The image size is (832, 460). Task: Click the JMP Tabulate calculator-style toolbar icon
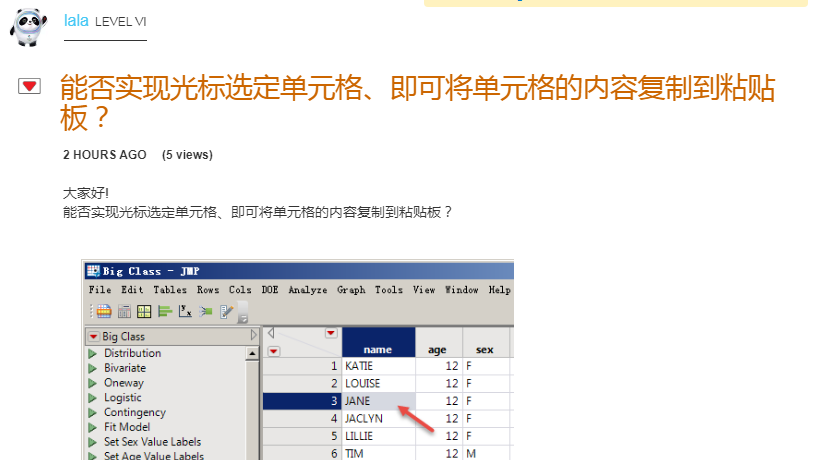coord(124,311)
